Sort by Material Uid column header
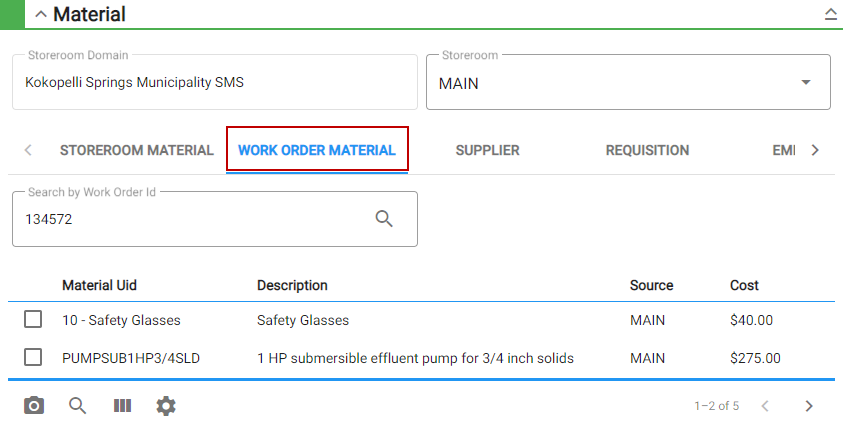The width and height of the screenshot is (843, 439). tap(99, 285)
